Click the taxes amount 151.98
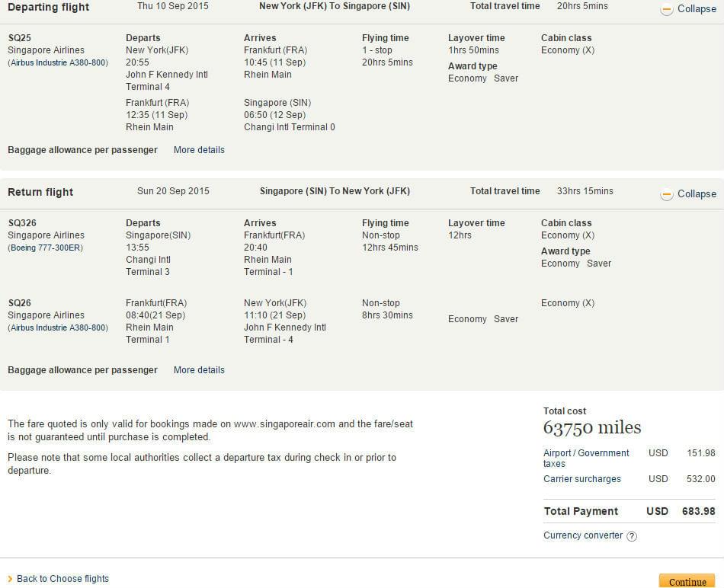The width and height of the screenshot is (724, 588). [x=701, y=453]
